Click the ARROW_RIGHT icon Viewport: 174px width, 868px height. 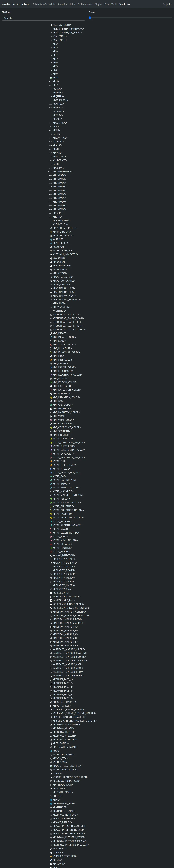tap(51, 25)
